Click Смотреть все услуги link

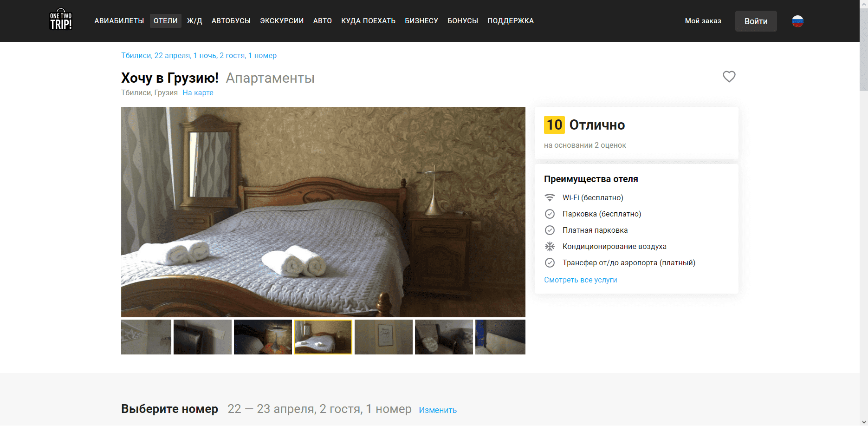(x=580, y=280)
